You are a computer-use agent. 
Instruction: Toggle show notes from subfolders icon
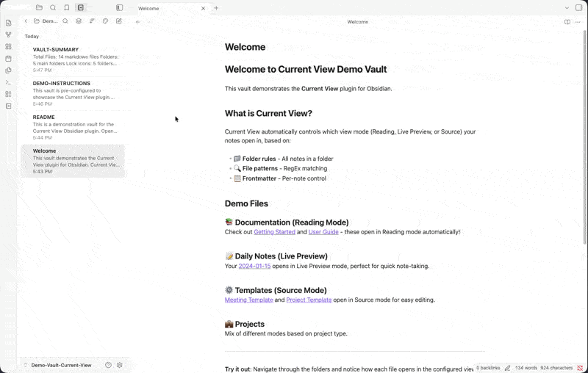pos(79,21)
